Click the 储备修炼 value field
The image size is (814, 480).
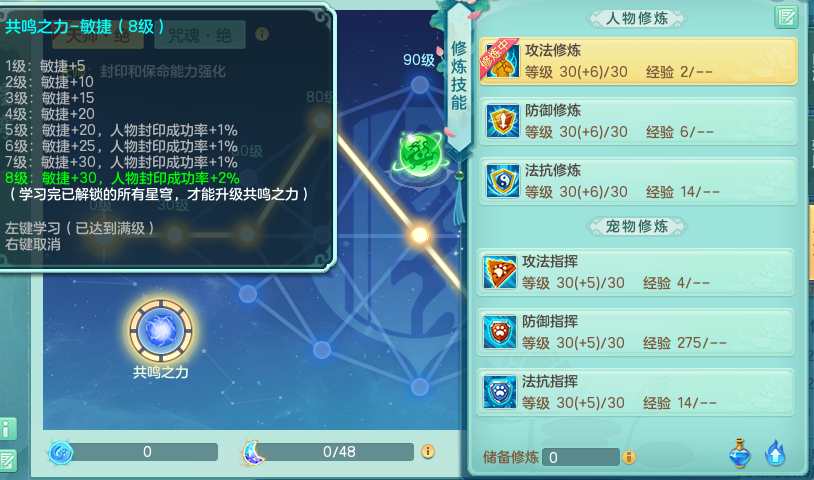[x=581, y=457]
